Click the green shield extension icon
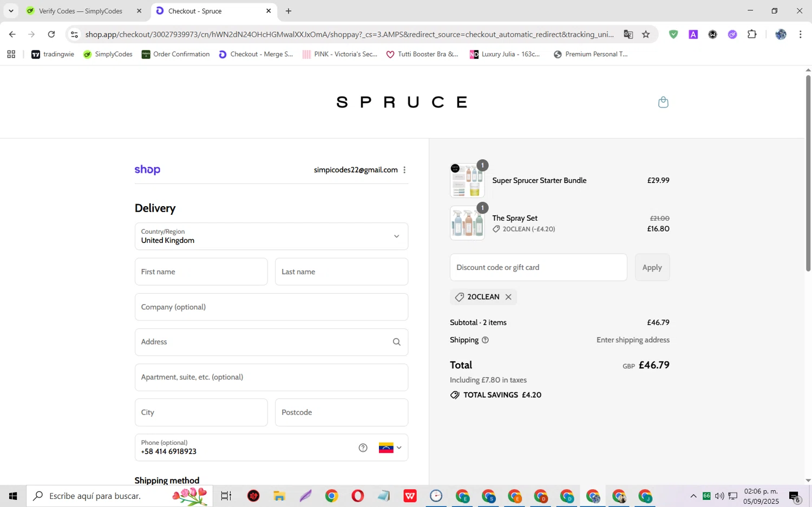The height and width of the screenshot is (507, 812). [673, 34]
